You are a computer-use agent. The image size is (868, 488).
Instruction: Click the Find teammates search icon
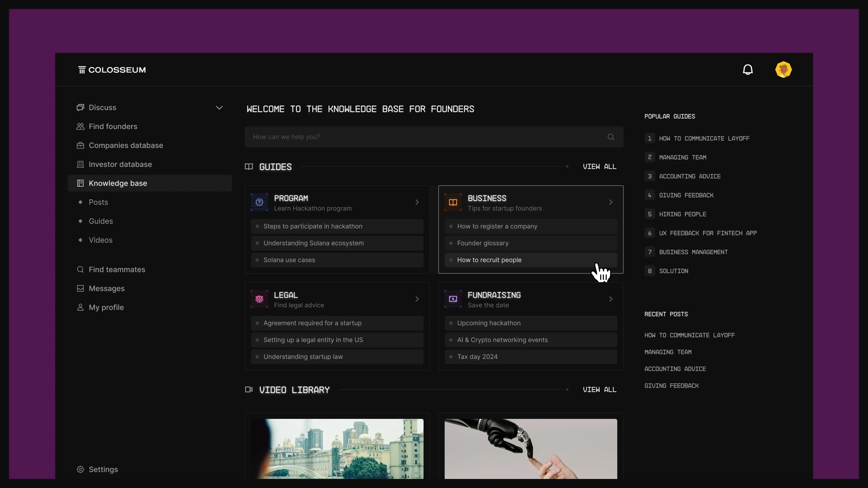pyautogui.click(x=80, y=270)
